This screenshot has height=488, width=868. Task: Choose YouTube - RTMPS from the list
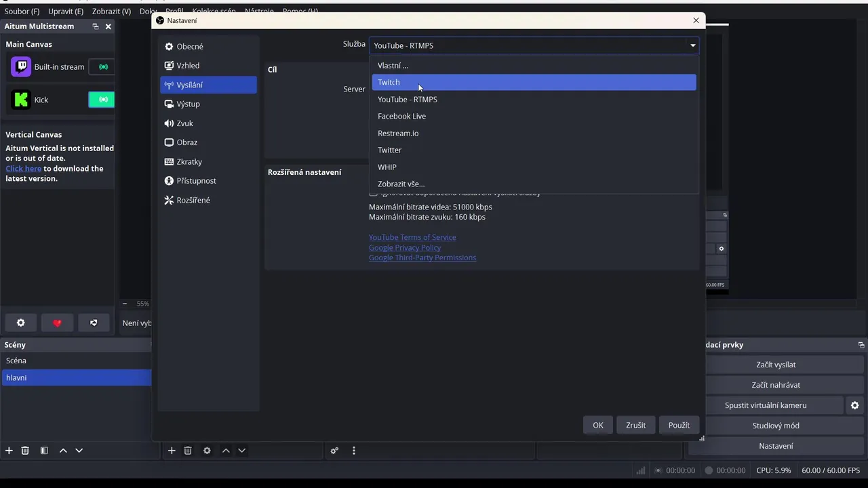[x=534, y=99]
